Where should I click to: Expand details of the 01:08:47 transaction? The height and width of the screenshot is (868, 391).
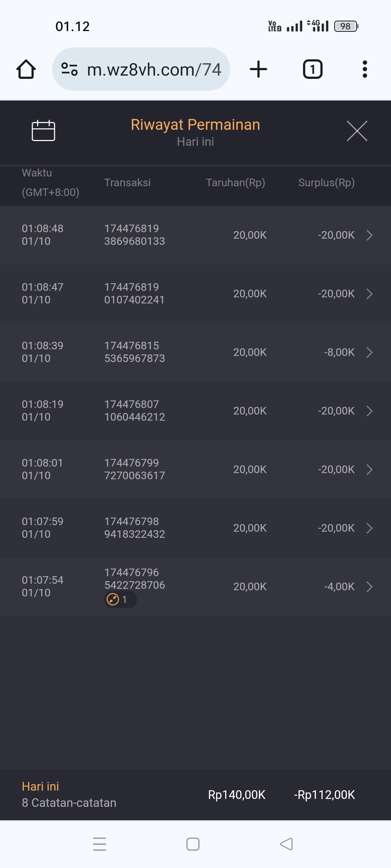[x=369, y=294]
